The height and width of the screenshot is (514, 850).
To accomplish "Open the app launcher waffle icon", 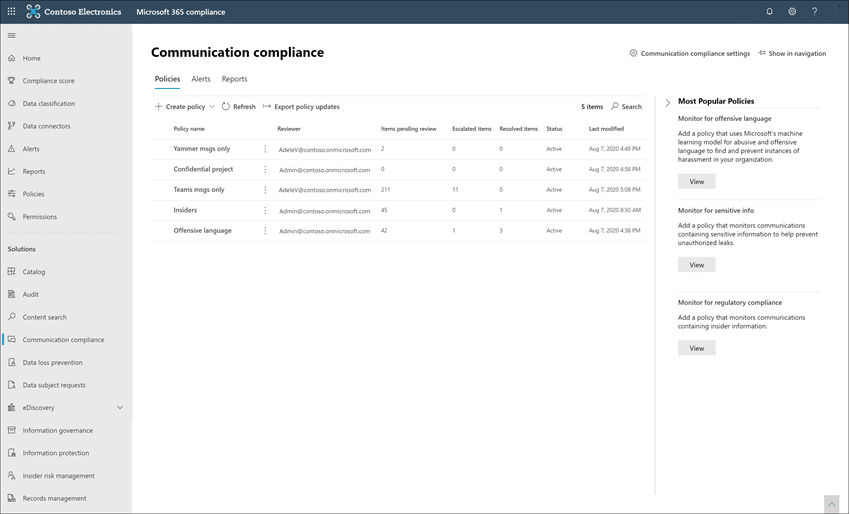I will (11, 11).
